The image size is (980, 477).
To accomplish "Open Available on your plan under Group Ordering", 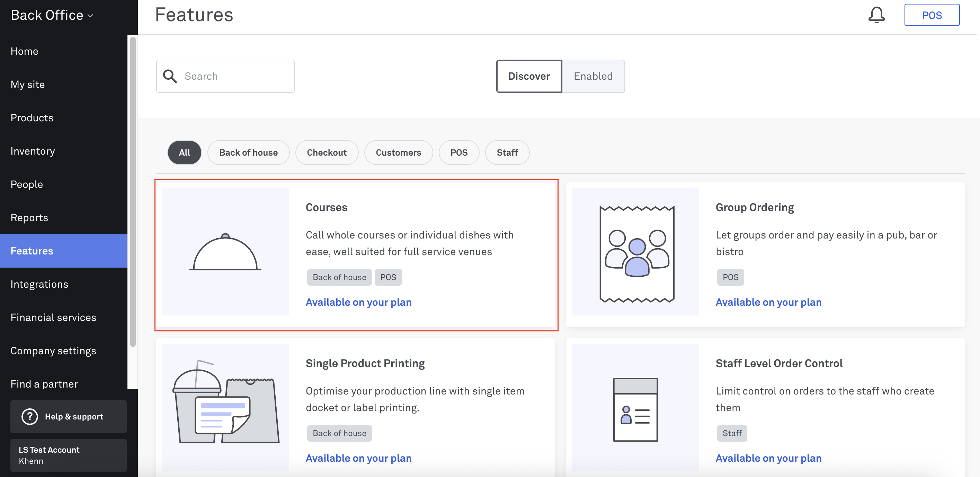I will 768,302.
